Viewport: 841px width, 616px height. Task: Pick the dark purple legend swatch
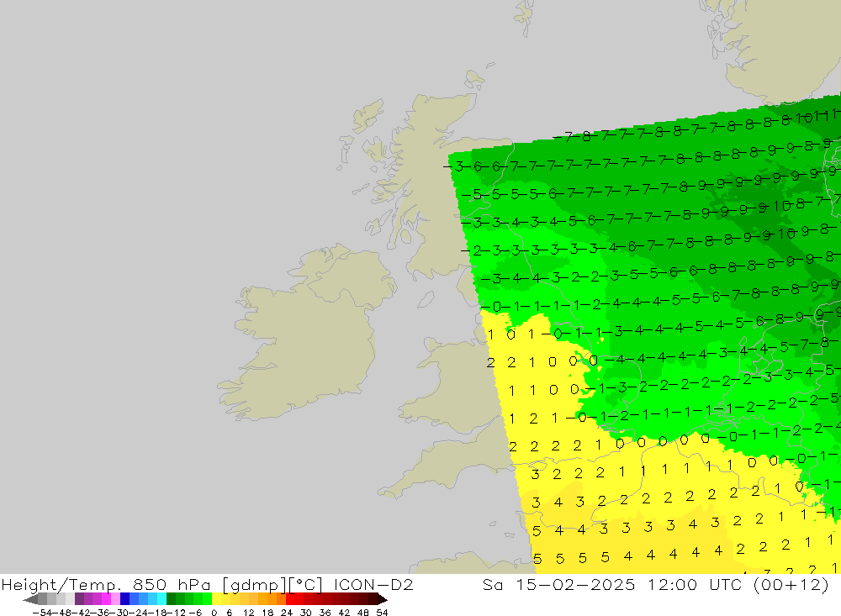coord(79,599)
